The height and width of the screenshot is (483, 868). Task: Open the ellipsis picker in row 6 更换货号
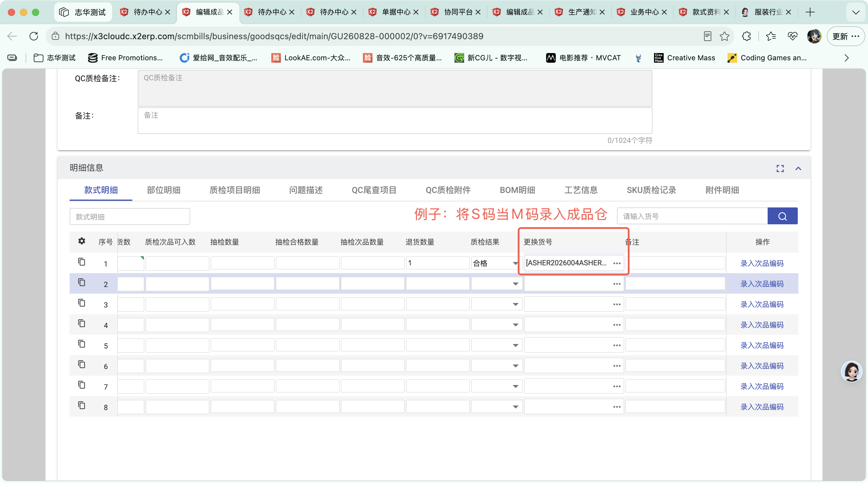pyautogui.click(x=617, y=366)
